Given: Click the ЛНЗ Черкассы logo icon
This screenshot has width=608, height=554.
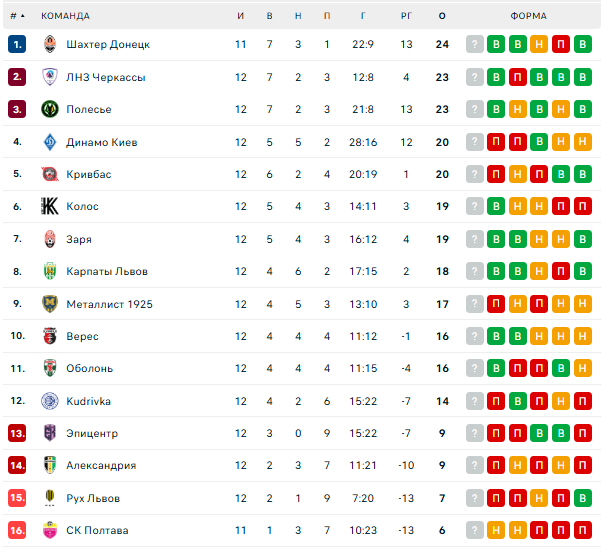Looking at the screenshot, I should click(50, 77).
